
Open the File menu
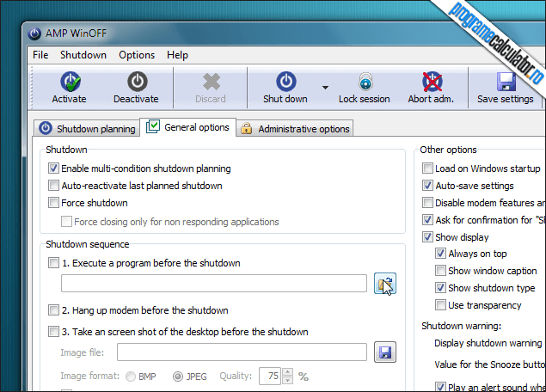point(40,55)
